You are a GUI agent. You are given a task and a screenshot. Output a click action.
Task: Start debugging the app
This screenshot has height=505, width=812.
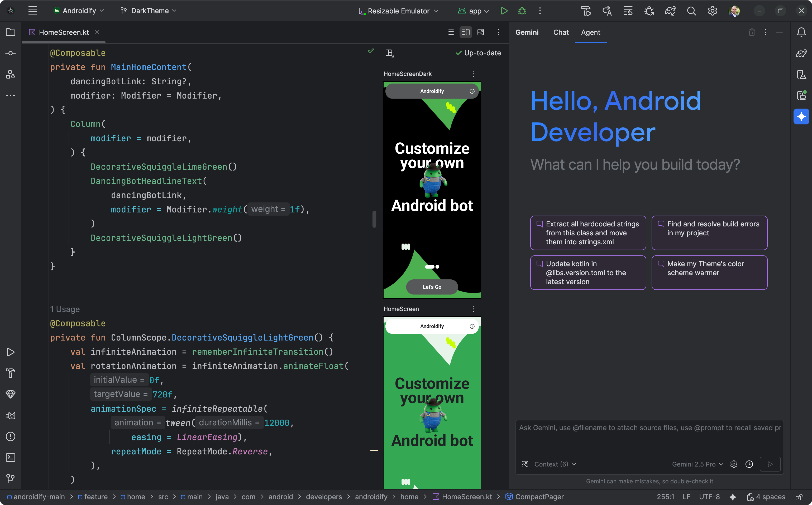[522, 11]
